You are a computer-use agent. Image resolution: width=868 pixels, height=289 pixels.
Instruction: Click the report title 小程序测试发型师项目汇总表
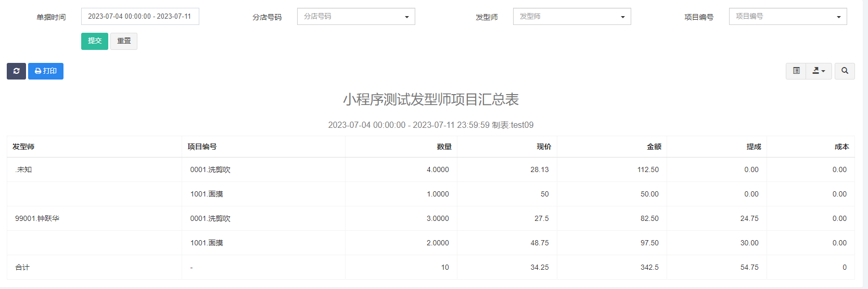[x=431, y=99]
